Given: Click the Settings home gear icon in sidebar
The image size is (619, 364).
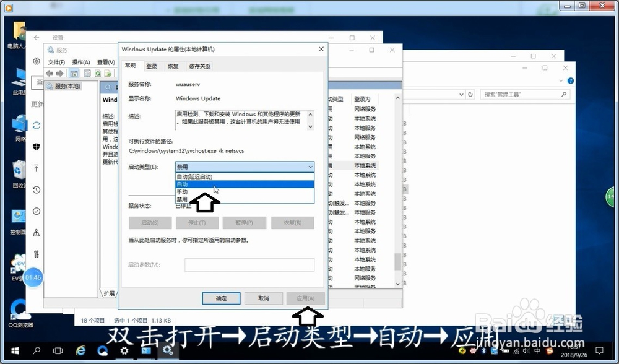Looking at the screenshot, I should 37,61.
